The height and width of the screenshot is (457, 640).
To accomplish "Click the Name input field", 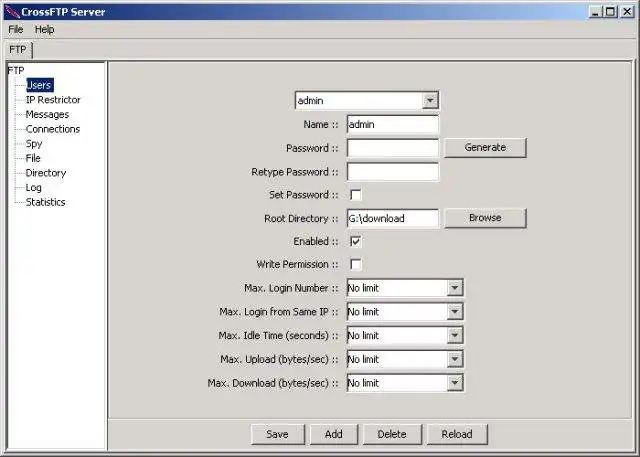I will coord(393,124).
